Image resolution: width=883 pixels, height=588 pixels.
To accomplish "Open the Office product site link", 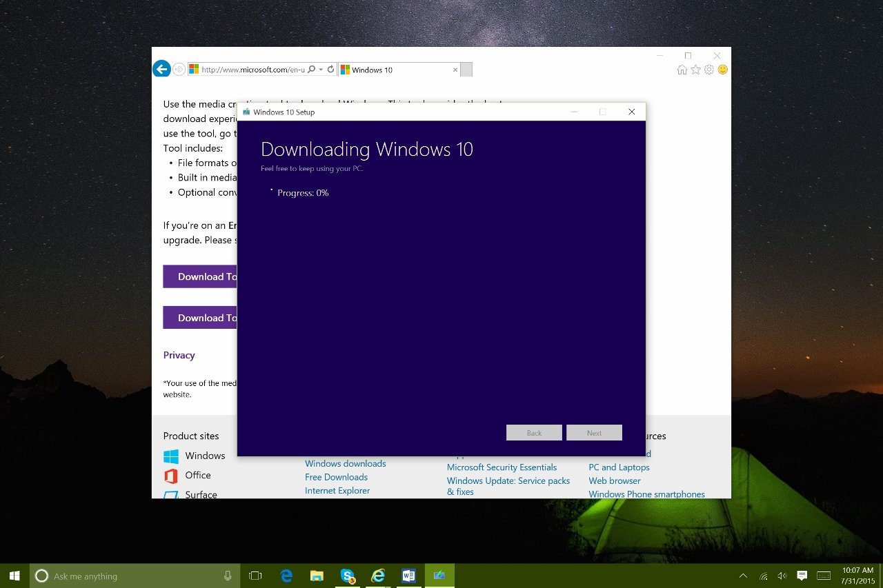I will [x=198, y=475].
